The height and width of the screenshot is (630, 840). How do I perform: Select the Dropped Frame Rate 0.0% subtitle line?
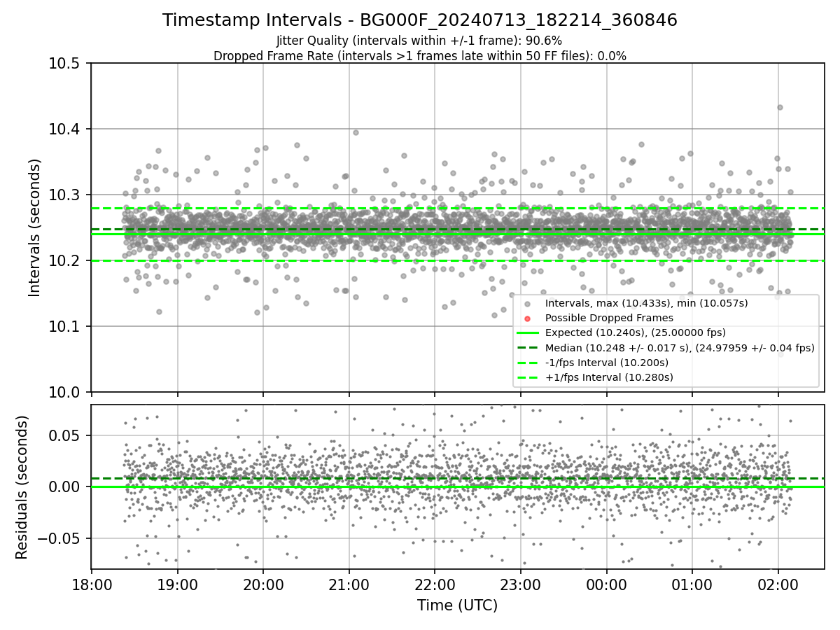[x=420, y=55]
